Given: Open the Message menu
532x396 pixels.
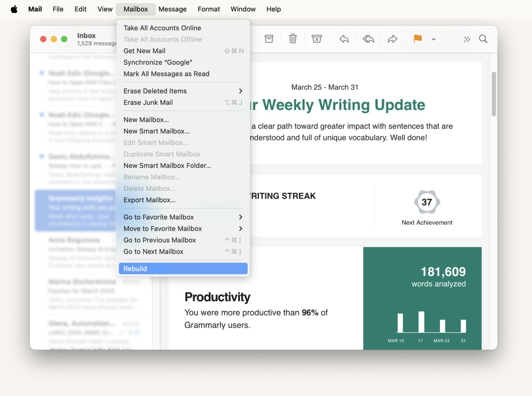Looking at the screenshot, I should tap(173, 9).
